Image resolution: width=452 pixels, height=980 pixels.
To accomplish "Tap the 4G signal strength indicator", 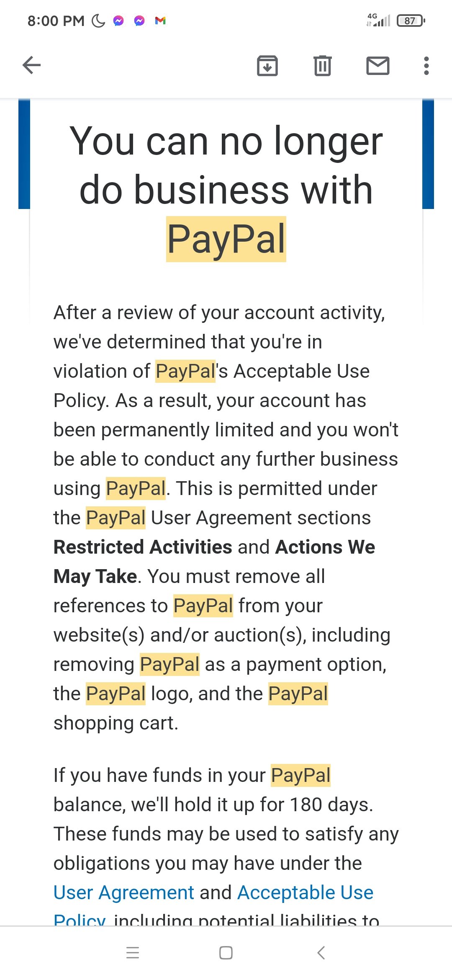I will [378, 20].
